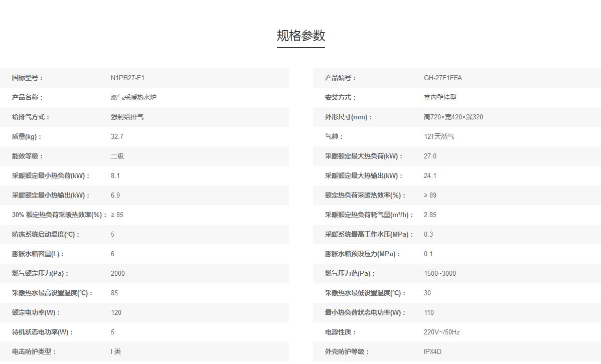The image size is (601, 364).
Task: Click the 安装方式 label
Action: (341, 97)
